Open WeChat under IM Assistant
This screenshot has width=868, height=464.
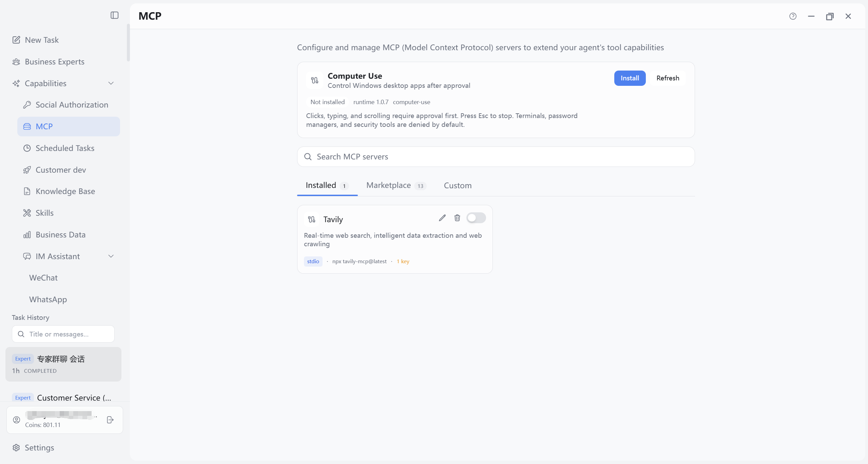point(69,278)
